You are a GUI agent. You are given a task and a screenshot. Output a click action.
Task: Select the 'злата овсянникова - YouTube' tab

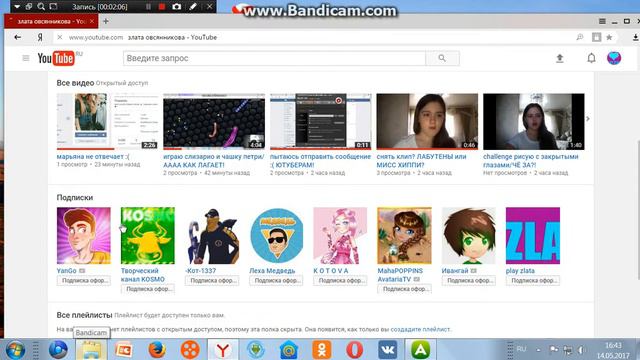(x=51, y=21)
